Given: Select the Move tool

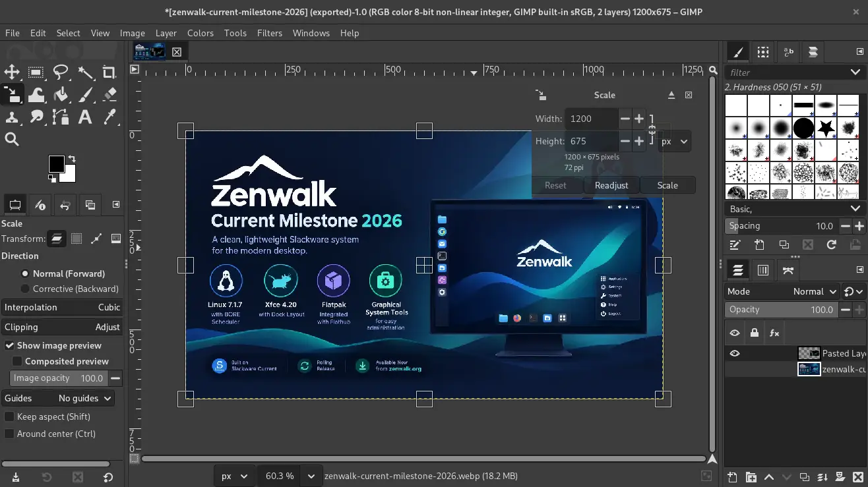Looking at the screenshot, I should tap(12, 72).
